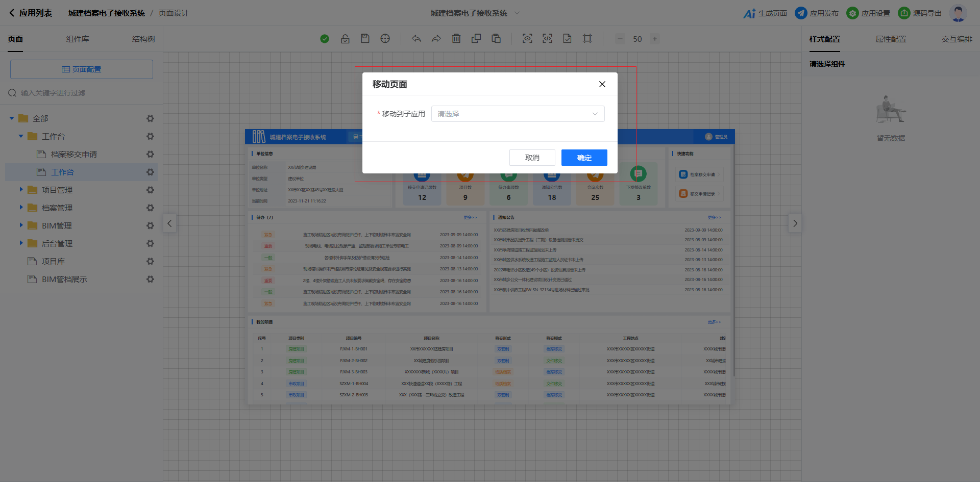
Task: Click the zoom in plus button
Action: [655, 39]
